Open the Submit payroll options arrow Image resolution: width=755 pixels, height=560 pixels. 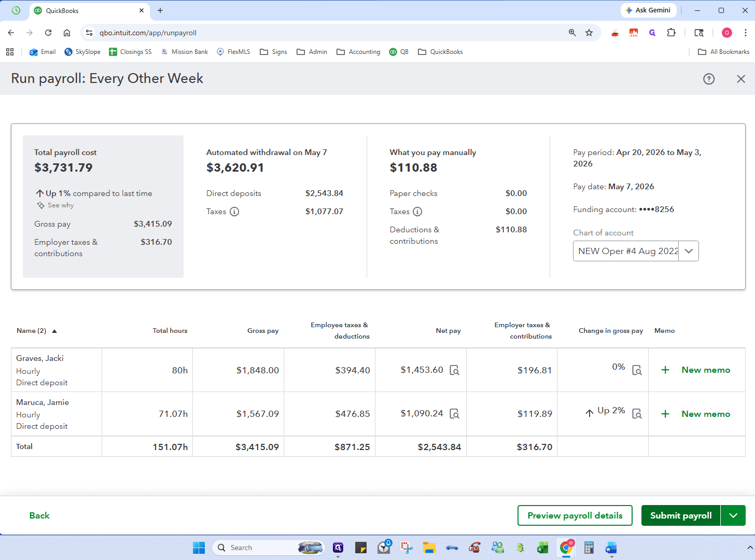733,515
